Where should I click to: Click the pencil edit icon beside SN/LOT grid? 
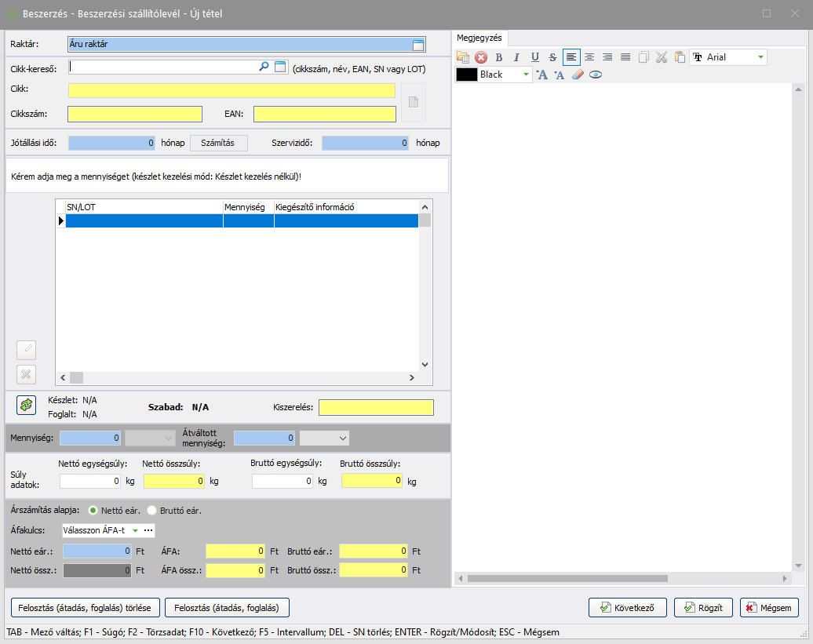click(26, 350)
